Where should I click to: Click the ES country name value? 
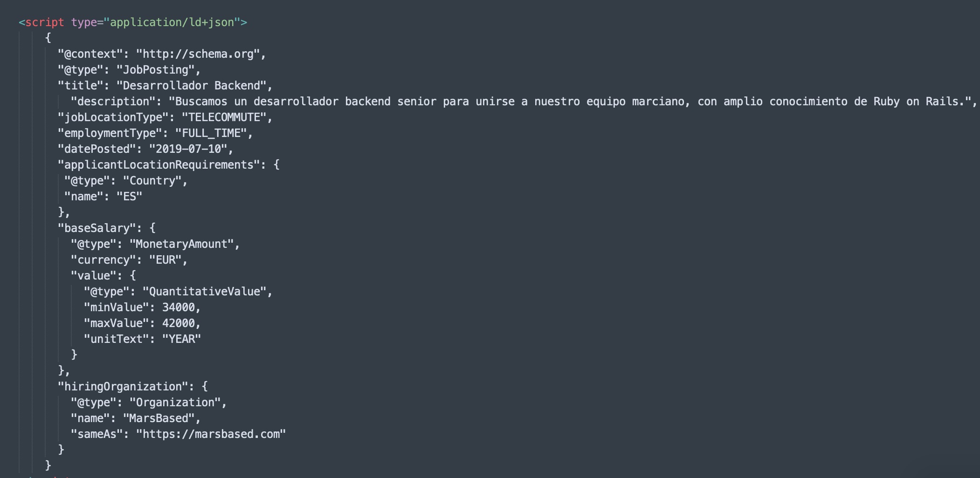[129, 197]
